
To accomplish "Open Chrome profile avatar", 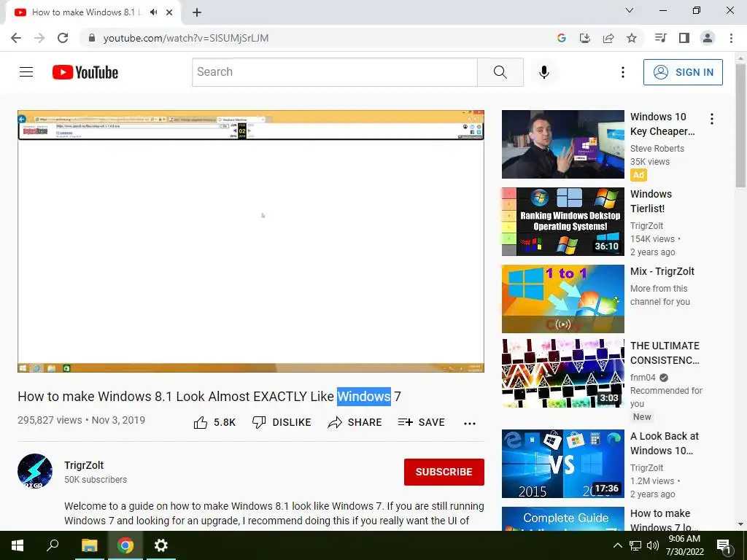I will 708,38.
